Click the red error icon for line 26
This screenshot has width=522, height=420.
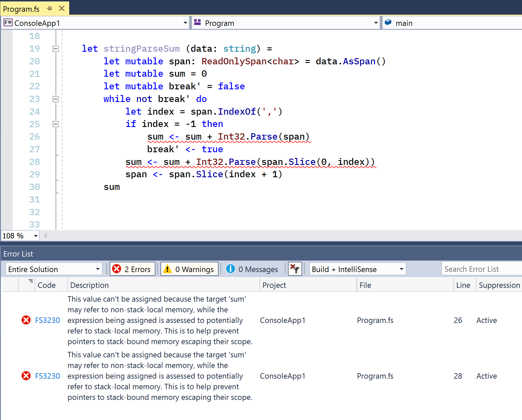coord(26,320)
